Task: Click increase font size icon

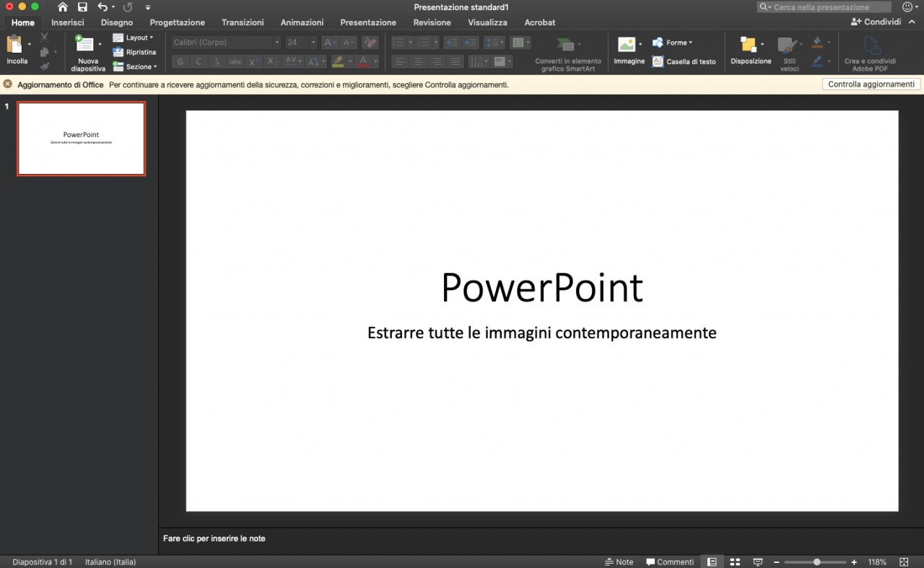Action: point(330,43)
